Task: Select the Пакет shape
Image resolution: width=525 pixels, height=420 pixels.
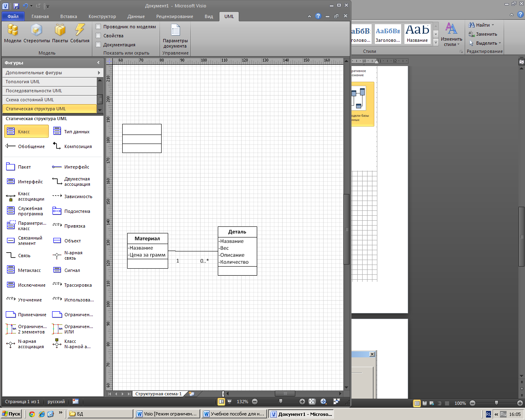Action: (x=19, y=167)
